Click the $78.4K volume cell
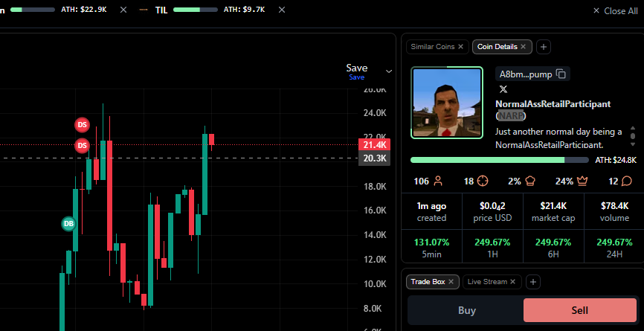The image size is (644, 331). click(x=614, y=211)
